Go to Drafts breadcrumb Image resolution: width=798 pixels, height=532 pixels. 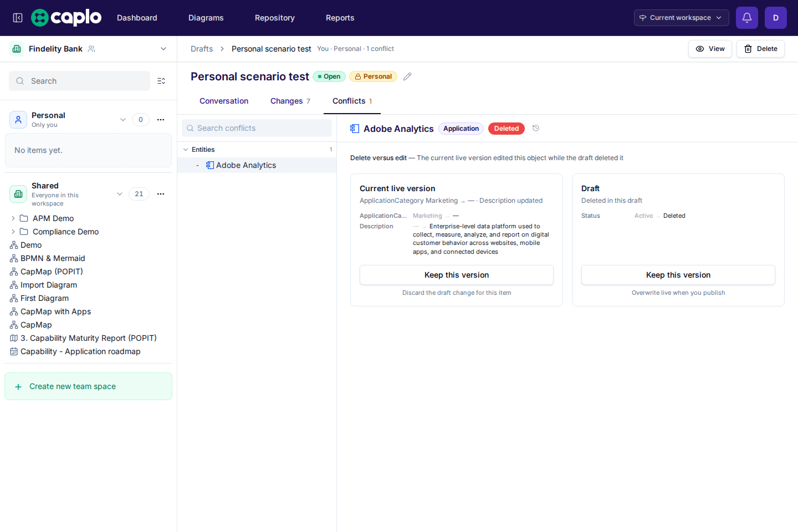click(202, 49)
